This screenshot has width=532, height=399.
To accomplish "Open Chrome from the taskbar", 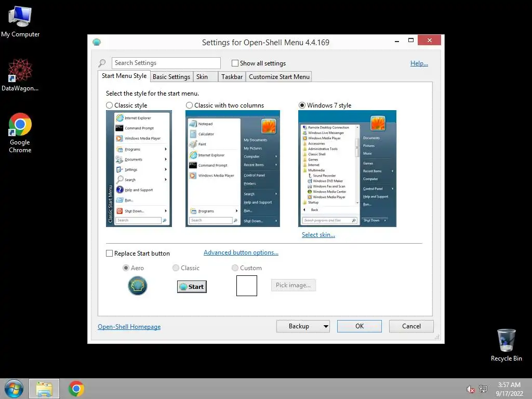I will (76, 389).
